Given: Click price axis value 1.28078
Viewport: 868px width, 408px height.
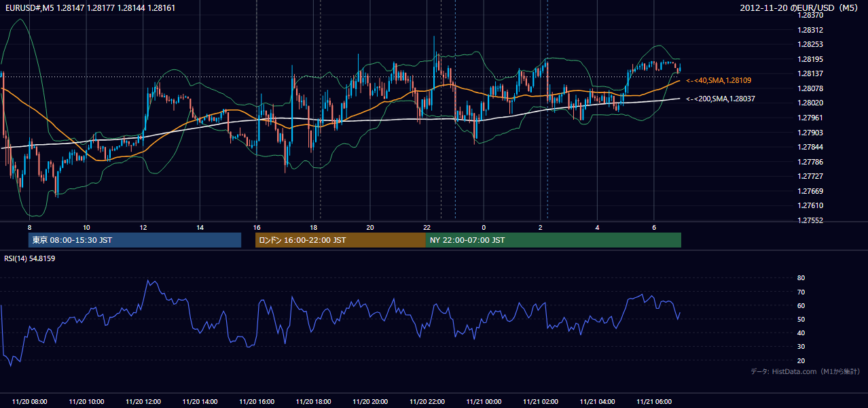Looking at the screenshot, I should 810,88.
